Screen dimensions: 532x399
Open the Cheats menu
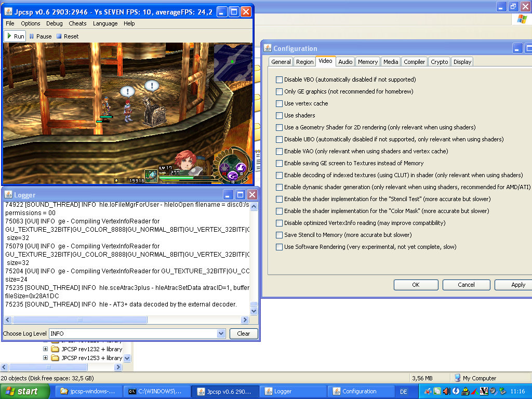(x=77, y=23)
